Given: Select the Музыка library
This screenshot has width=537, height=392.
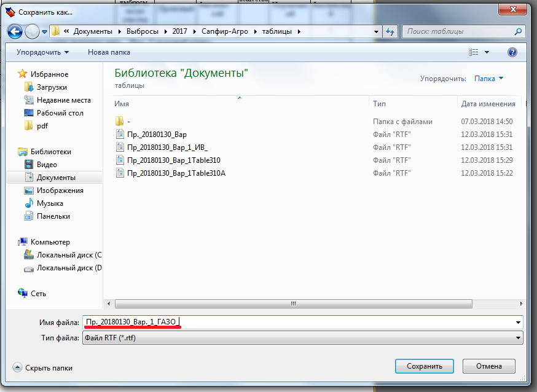Looking at the screenshot, I should pos(49,203).
